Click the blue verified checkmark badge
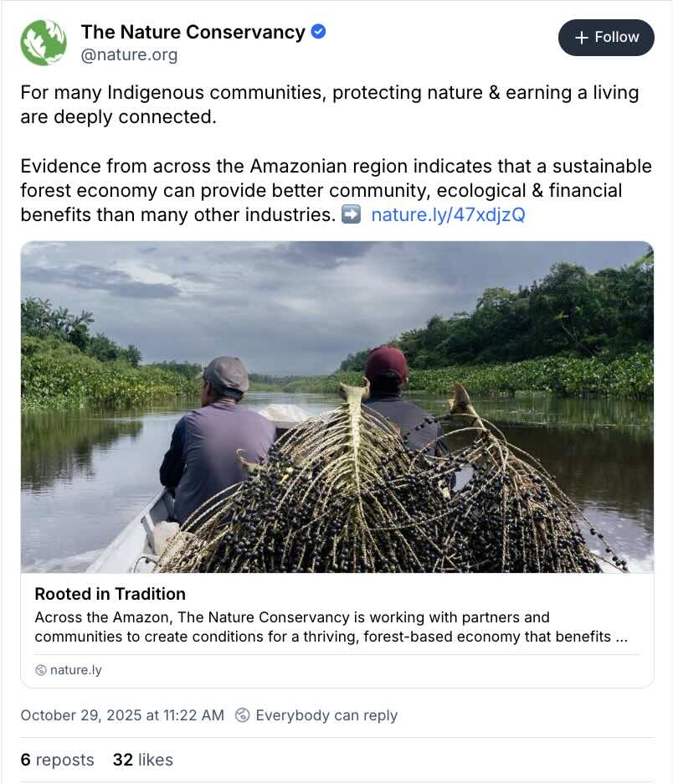The height and width of the screenshot is (784, 673). click(x=318, y=31)
